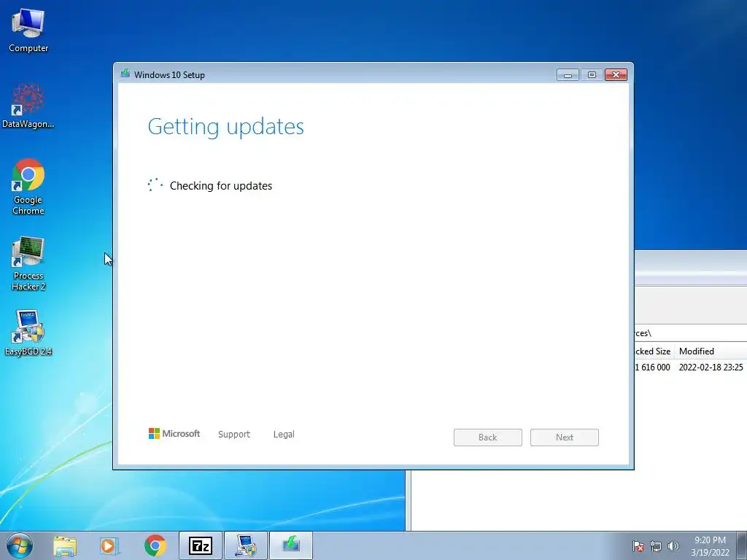The width and height of the screenshot is (747, 560).
Task: Launch the DataWagon desktop shortcut
Action: 28,106
